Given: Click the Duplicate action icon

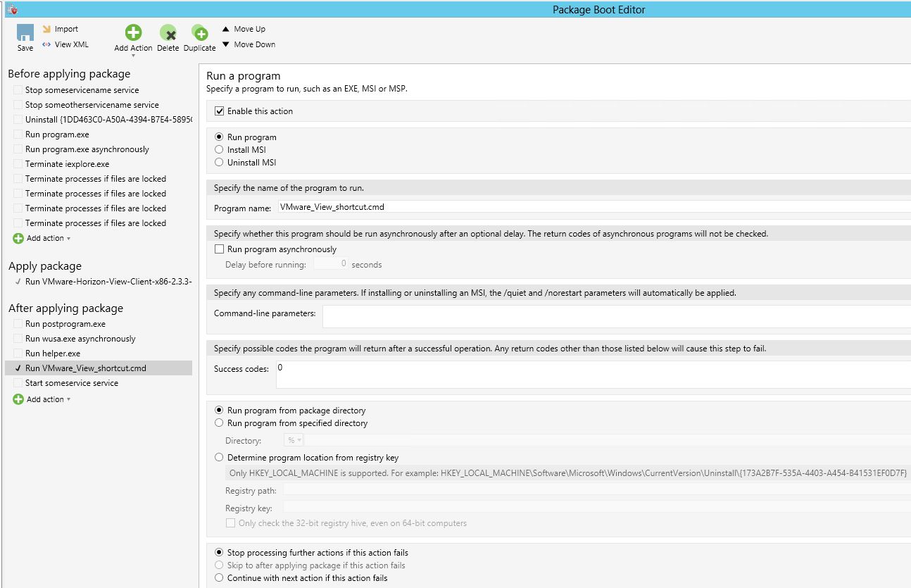Looking at the screenshot, I should click(x=200, y=32).
